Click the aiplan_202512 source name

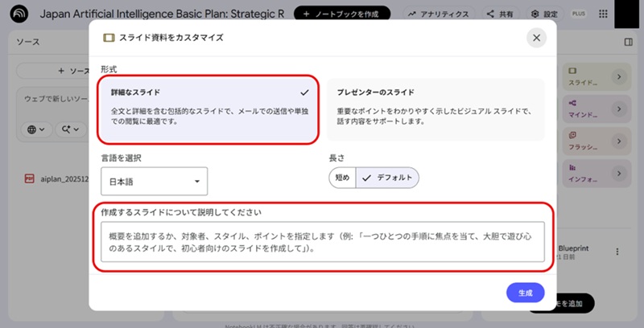(x=64, y=179)
